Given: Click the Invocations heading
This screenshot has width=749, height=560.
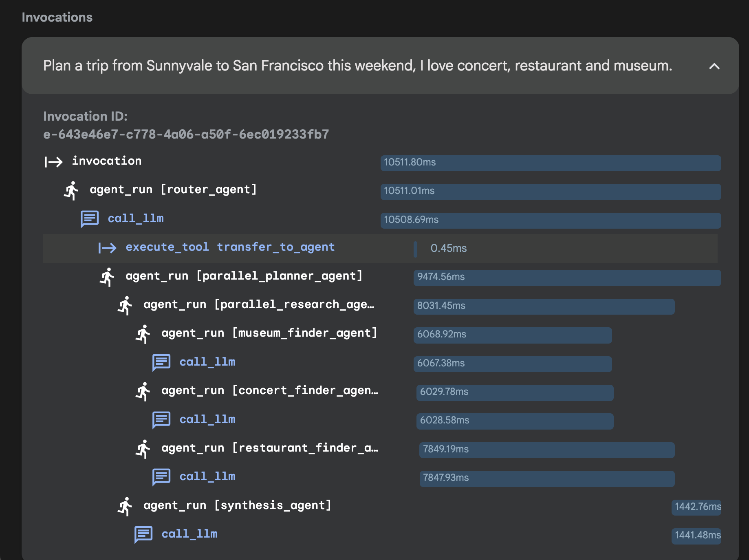Looking at the screenshot, I should pyautogui.click(x=57, y=17).
